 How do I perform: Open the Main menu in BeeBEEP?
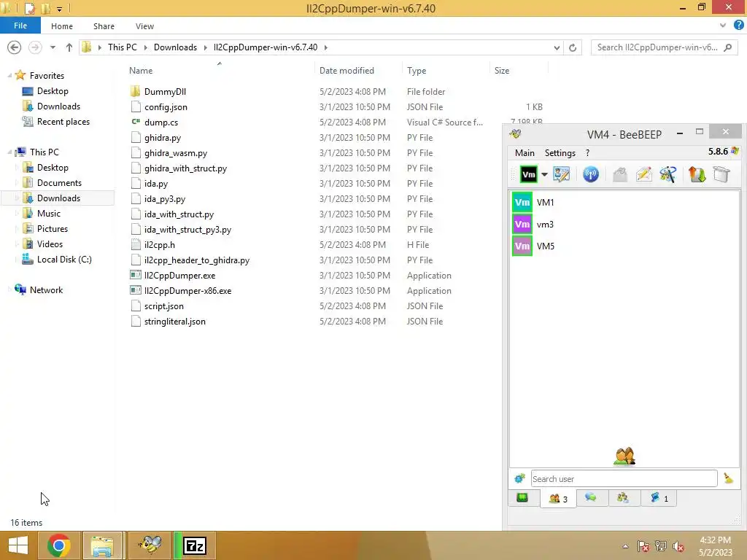click(x=525, y=153)
